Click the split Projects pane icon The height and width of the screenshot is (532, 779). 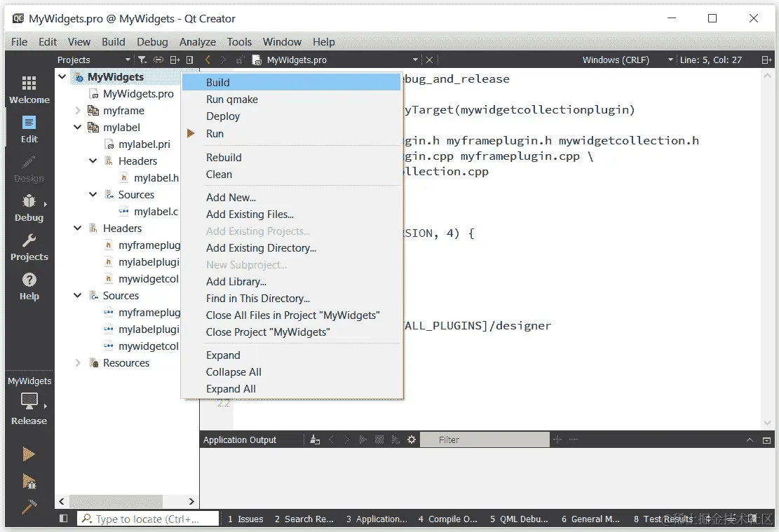point(175,60)
